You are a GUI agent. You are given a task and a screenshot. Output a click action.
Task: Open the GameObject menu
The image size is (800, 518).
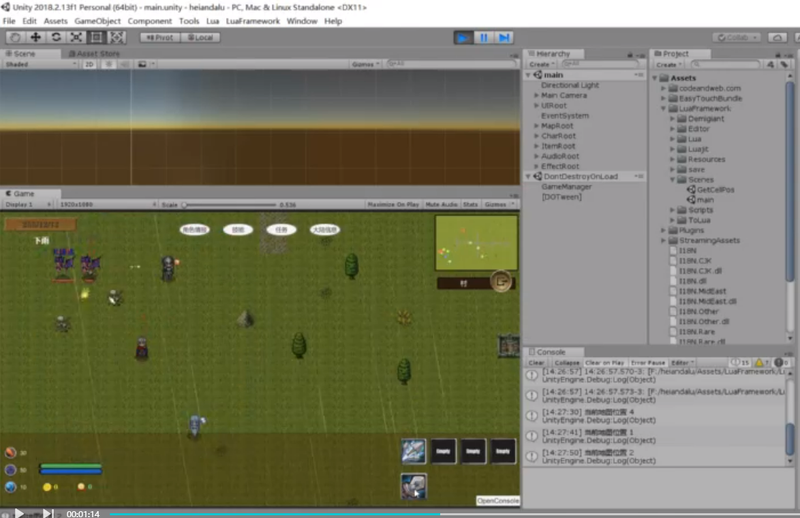coord(97,21)
